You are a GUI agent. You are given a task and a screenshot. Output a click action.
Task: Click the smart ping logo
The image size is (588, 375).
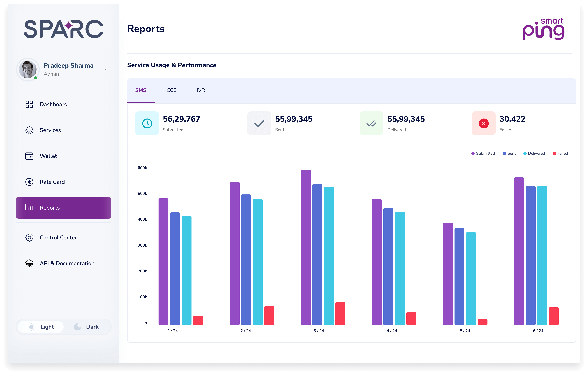pos(544,29)
